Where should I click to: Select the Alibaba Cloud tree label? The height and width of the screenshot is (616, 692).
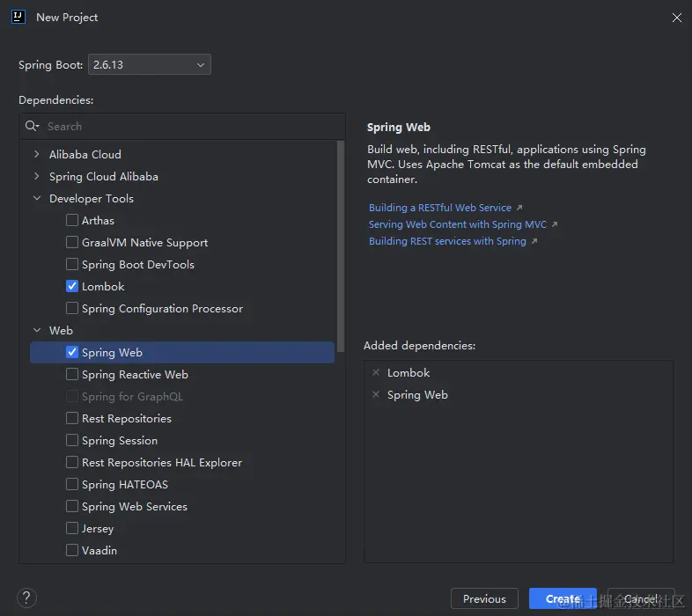pyautogui.click(x=85, y=155)
